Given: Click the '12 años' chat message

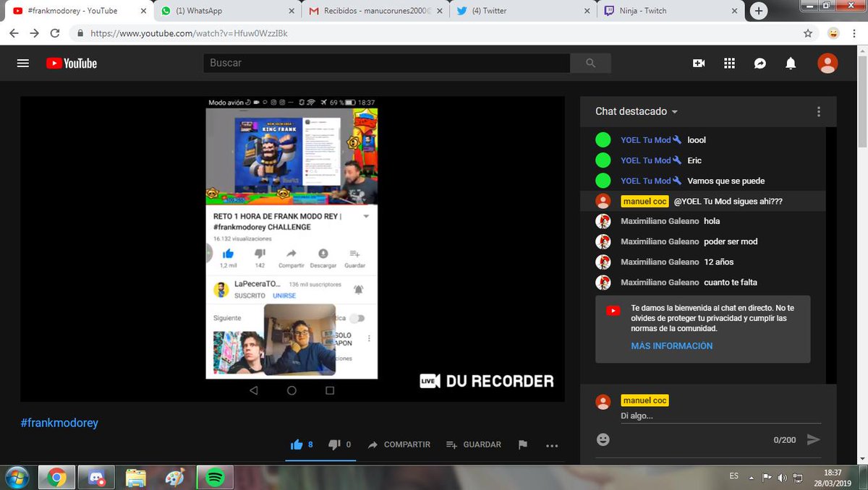Looking at the screenshot, I should [x=719, y=262].
